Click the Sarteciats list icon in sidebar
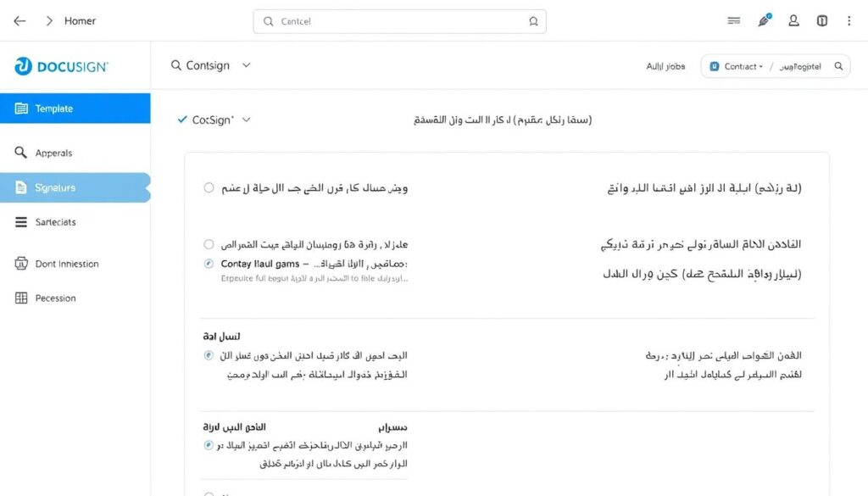Screen dimensions: 868x496 click(x=21, y=222)
